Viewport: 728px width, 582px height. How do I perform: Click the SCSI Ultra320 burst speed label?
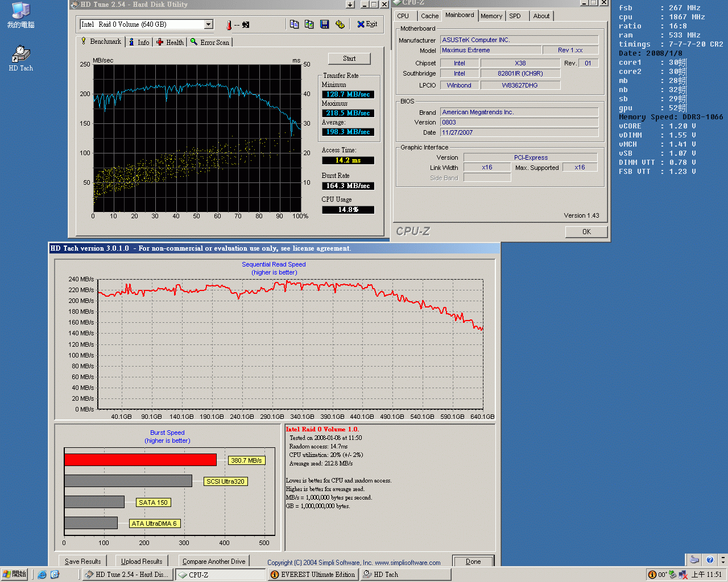tap(226, 481)
